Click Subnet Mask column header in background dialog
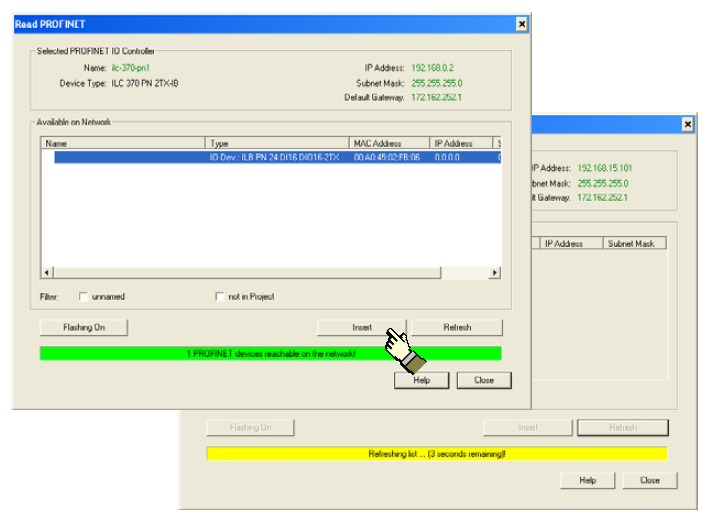 click(635, 244)
